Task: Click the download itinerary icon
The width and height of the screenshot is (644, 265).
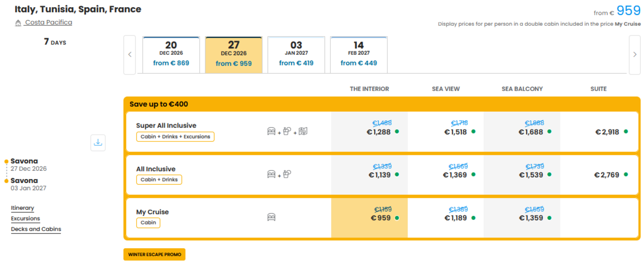Action: 98,143
